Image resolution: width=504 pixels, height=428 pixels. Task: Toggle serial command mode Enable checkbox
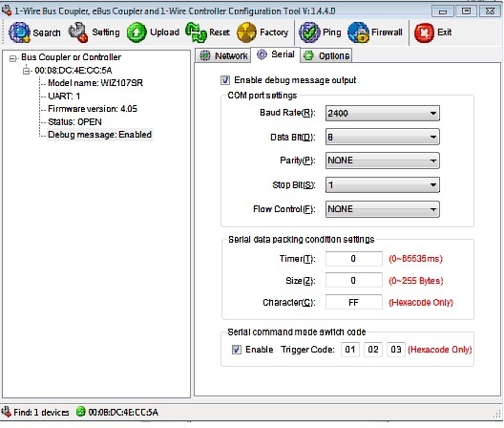coord(237,350)
